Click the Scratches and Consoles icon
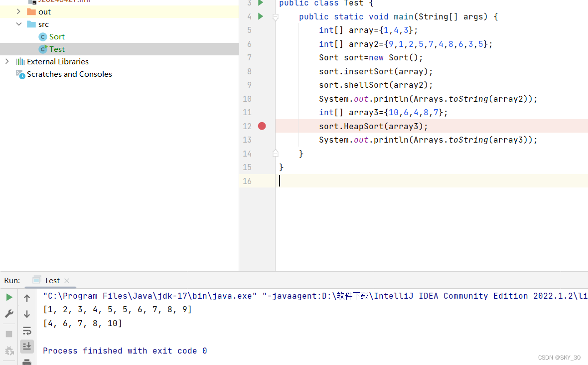The height and width of the screenshot is (365, 588). point(20,74)
